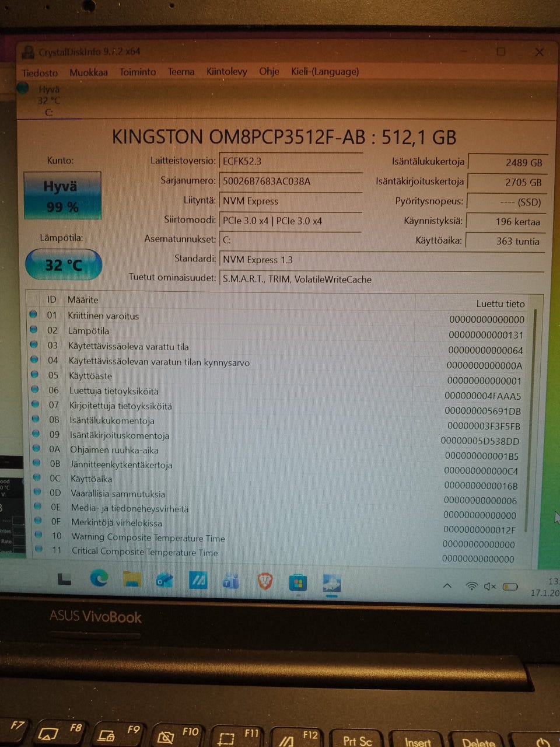Open Brave browser from the taskbar
Screen dimensions: 560x747
tap(265, 581)
